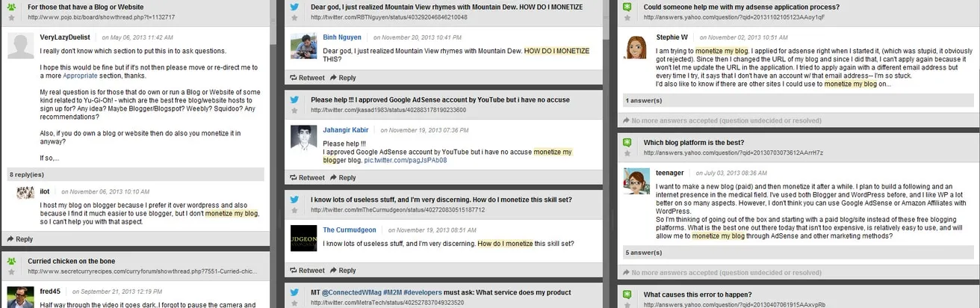Viewport: 980px width, 308px height.
Task: Click forum icon beside 'Curried chicken on the bone'
Action: click(11, 260)
